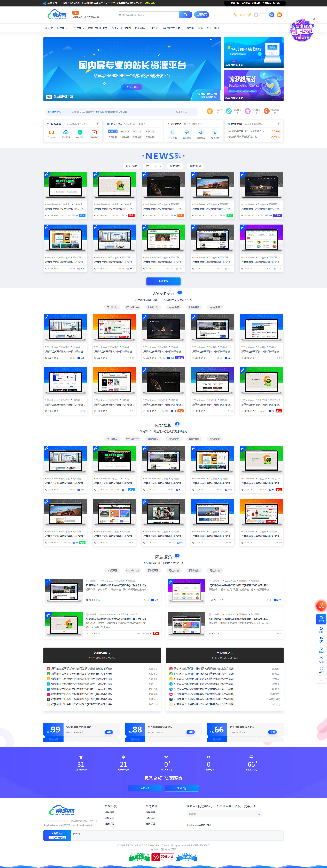This screenshot has width=327, height=868.
Task: Open 列表模式 nav item
Action: click(x=79, y=28)
